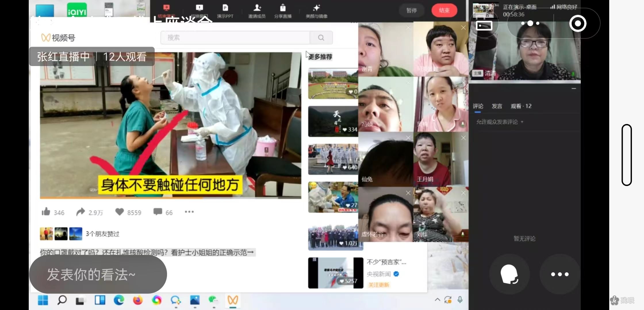Click the 网络良好 network status indicator
The width and height of the screenshot is (644, 310).
[x=563, y=7]
